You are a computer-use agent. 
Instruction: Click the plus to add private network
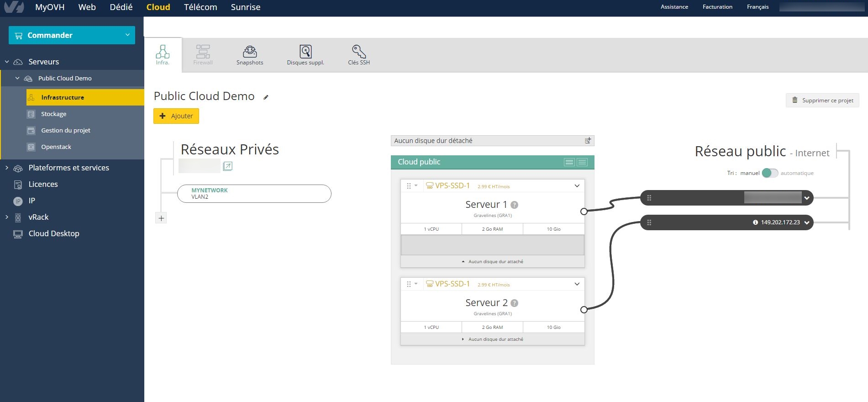(161, 218)
